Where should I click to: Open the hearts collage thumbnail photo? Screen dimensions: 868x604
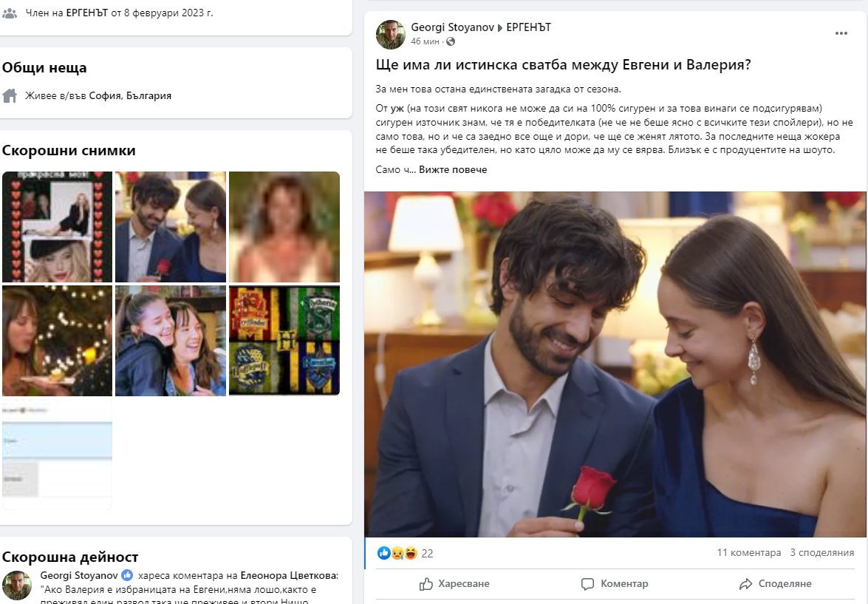click(x=57, y=227)
